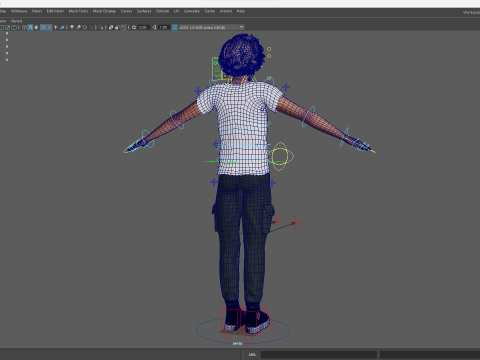Viewport: 480px width, 360px height.
Task: Toggle X-ray joints icon
Action: coord(124,27)
